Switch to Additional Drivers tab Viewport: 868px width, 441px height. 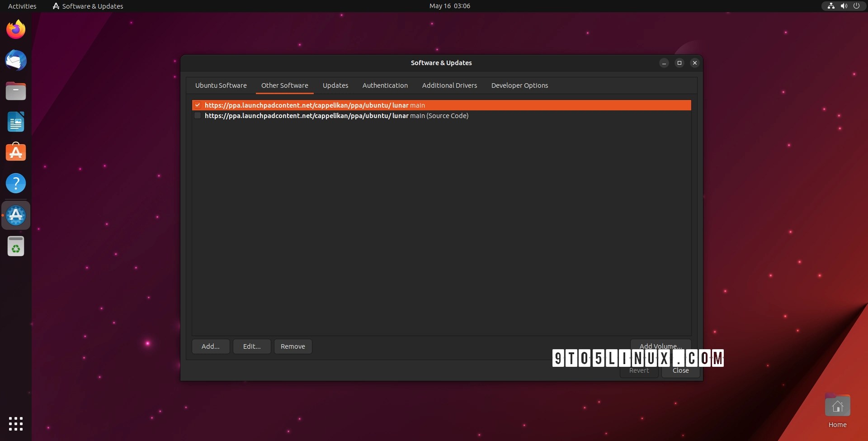pos(449,85)
